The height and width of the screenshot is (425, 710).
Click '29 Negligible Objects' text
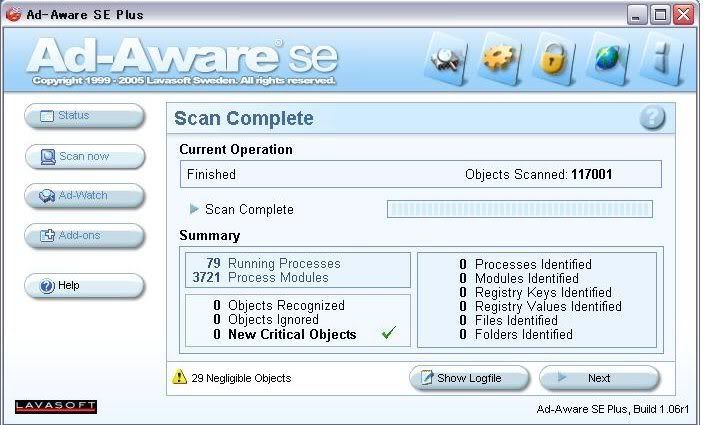click(241, 378)
